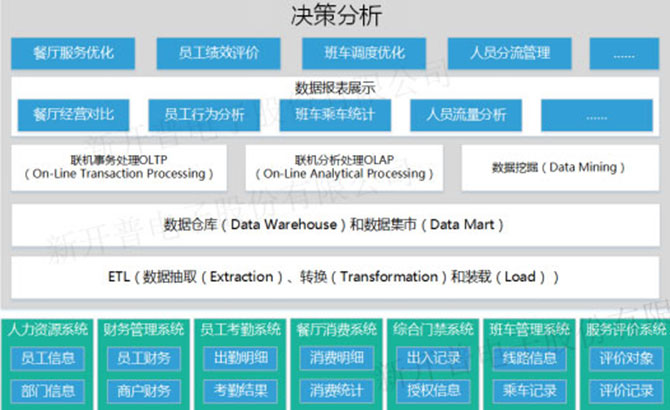Click the 评价对象 item
The height and width of the screenshot is (410, 670).
pyautogui.click(x=626, y=358)
